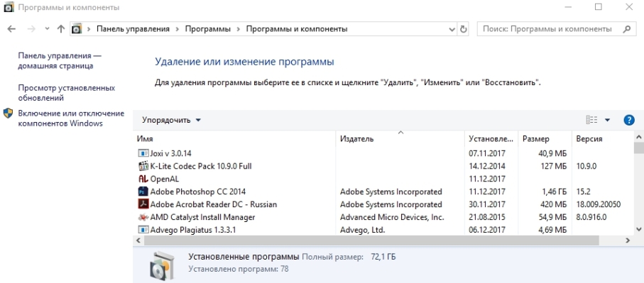Open address bar history dropdown
This screenshot has width=644, height=283.
(452, 30)
